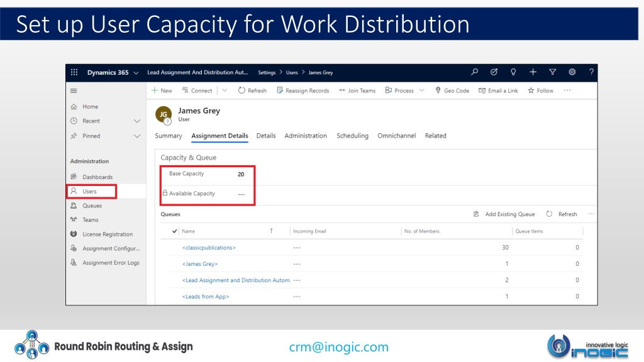
Task: Open the Scheduling tab
Action: 352,136
